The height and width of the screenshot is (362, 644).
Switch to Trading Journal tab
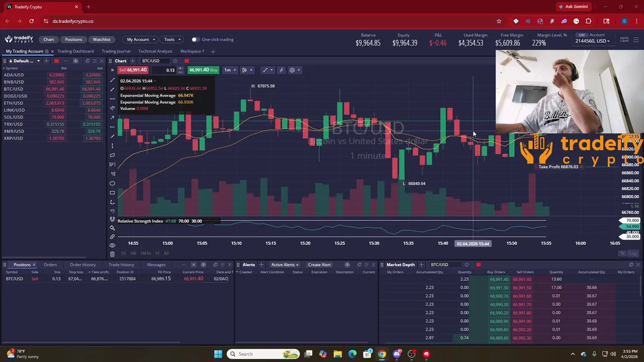pyautogui.click(x=116, y=51)
